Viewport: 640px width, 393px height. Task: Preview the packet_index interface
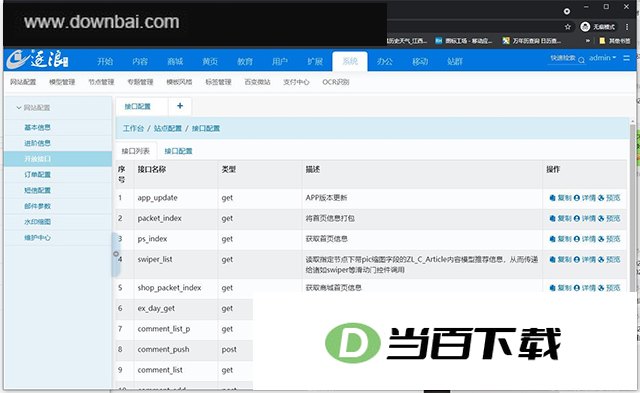(x=609, y=218)
